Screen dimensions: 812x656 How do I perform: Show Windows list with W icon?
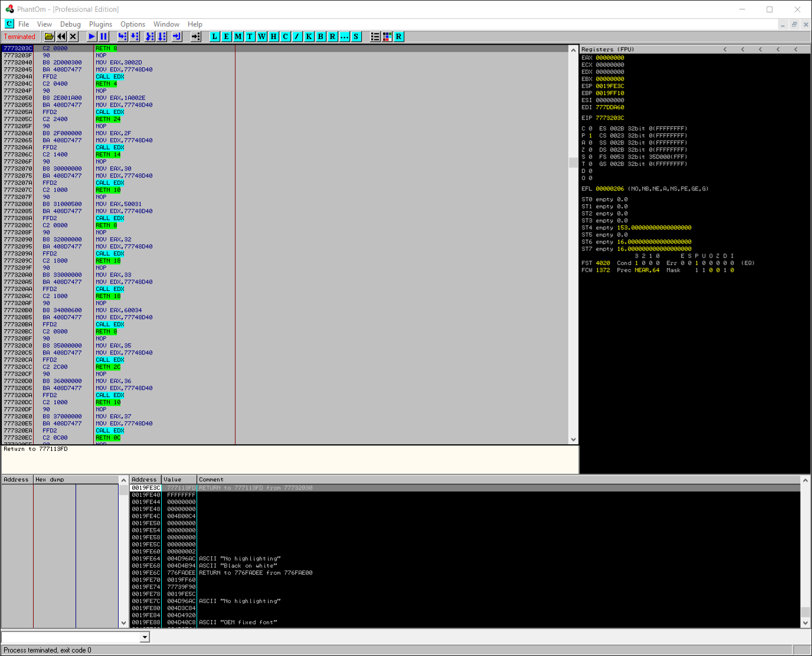pyautogui.click(x=262, y=37)
